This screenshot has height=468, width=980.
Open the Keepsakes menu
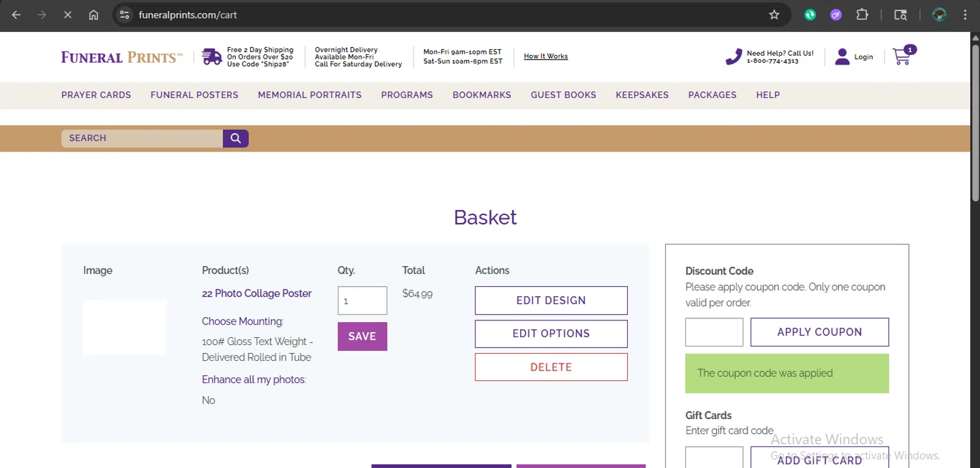tap(642, 95)
